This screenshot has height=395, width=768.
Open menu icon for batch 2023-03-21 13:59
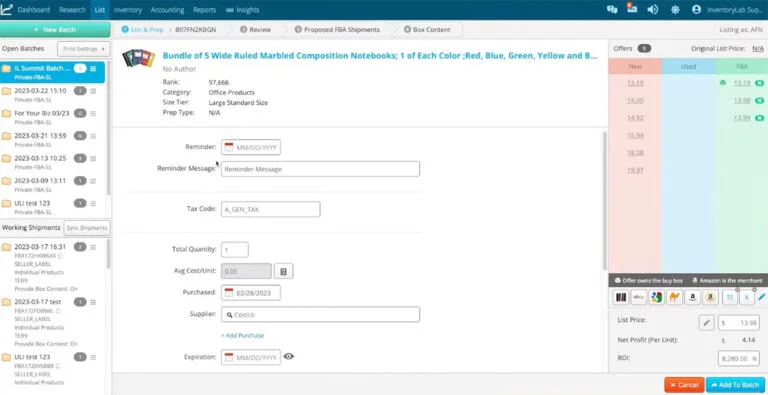(x=93, y=136)
